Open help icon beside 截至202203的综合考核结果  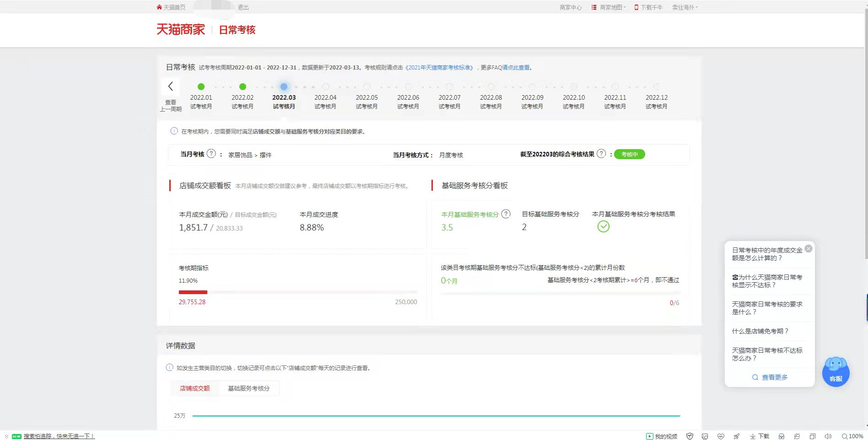tap(601, 154)
